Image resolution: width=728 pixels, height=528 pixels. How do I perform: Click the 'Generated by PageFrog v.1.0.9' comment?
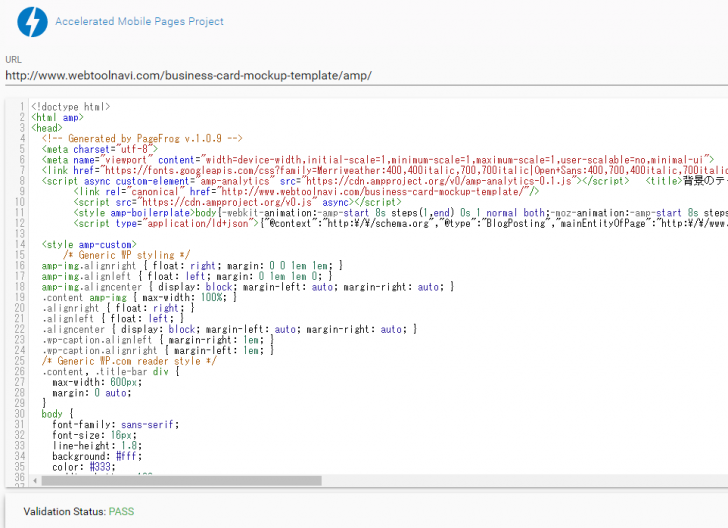(142, 138)
